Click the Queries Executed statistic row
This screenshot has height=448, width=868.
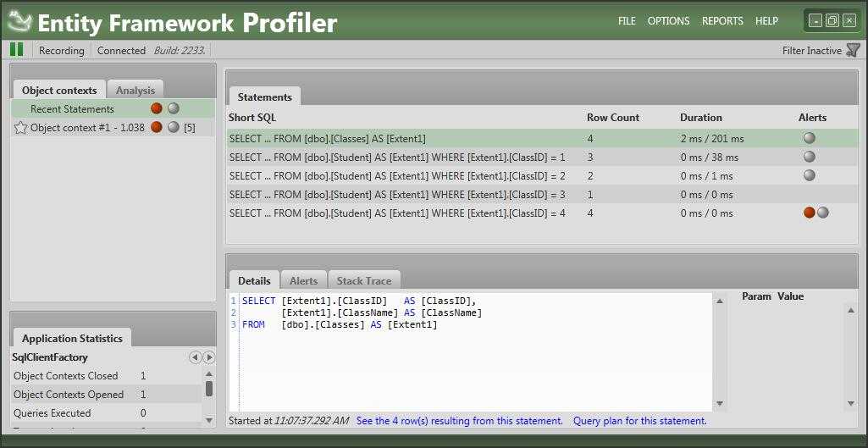pyautogui.click(x=107, y=413)
